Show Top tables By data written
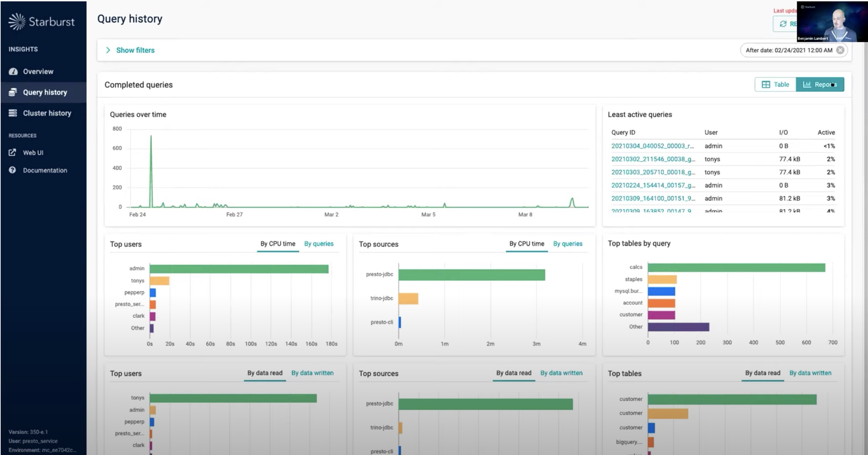The width and height of the screenshot is (868, 455). [x=810, y=373]
